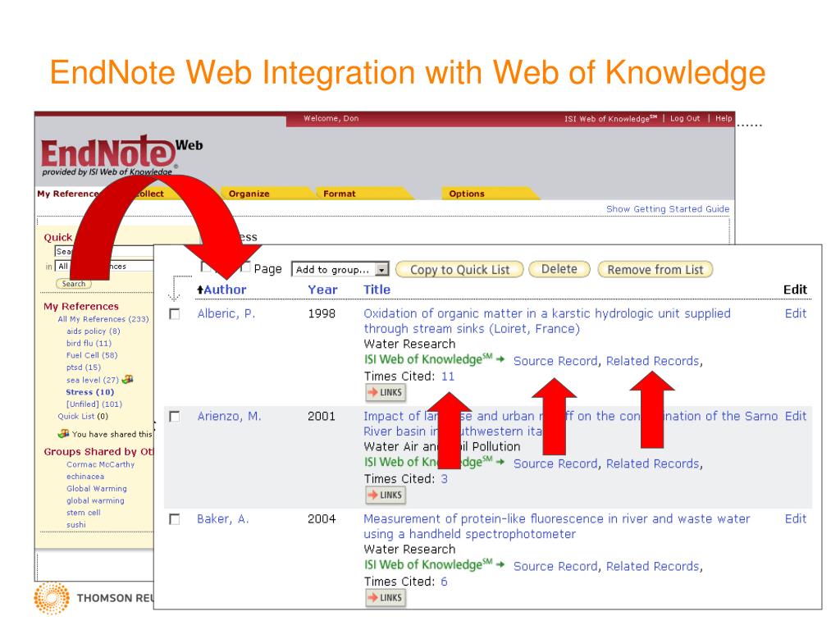
Task: Click the LINKS icon under Arienzo record
Action: click(x=386, y=495)
